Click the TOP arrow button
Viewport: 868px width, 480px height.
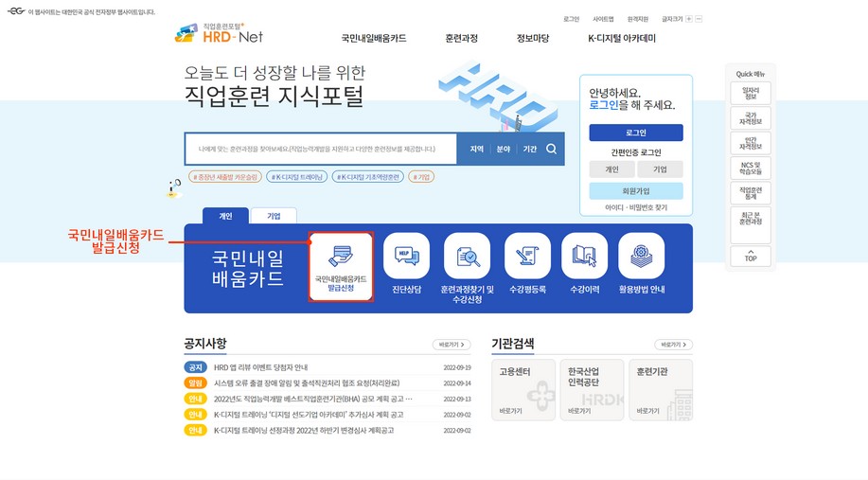751,257
